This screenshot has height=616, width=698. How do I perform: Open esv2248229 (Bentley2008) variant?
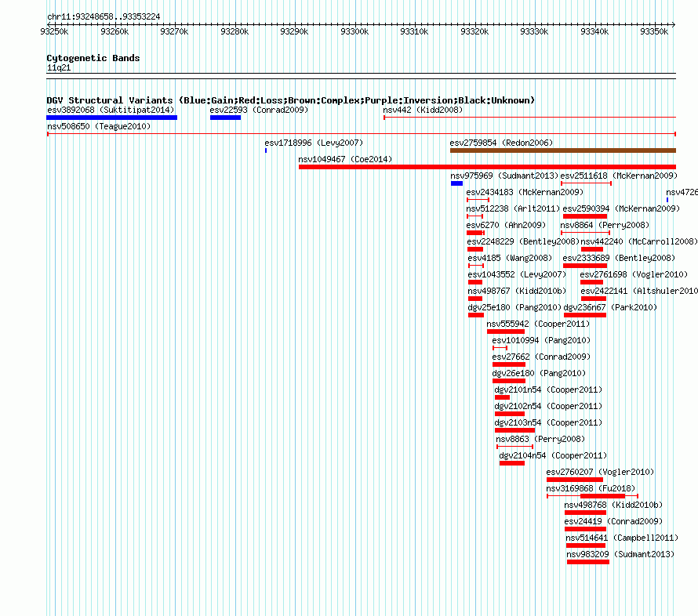pyautogui.click(x=523, y=241)
